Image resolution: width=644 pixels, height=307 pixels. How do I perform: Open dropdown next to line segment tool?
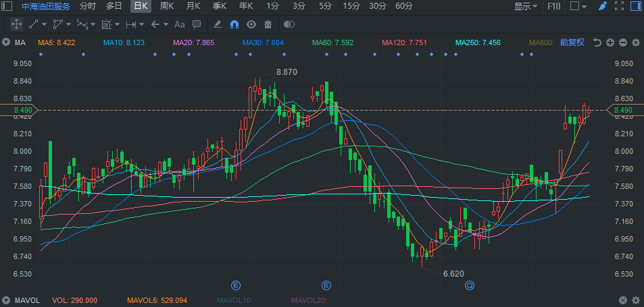(x=43, y=24)
